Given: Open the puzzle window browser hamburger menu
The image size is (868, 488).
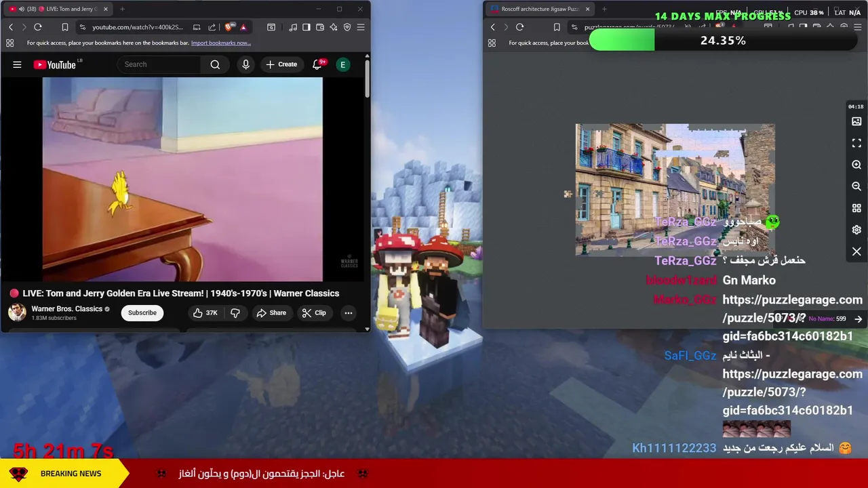Looking at the screenshot, I should click(857, 27).
